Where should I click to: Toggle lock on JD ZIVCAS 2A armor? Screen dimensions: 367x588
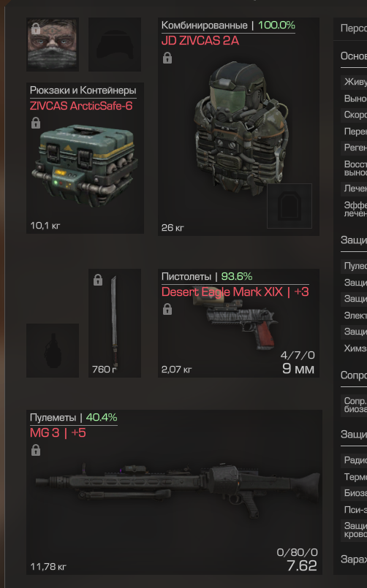click(x=167, y=58)
